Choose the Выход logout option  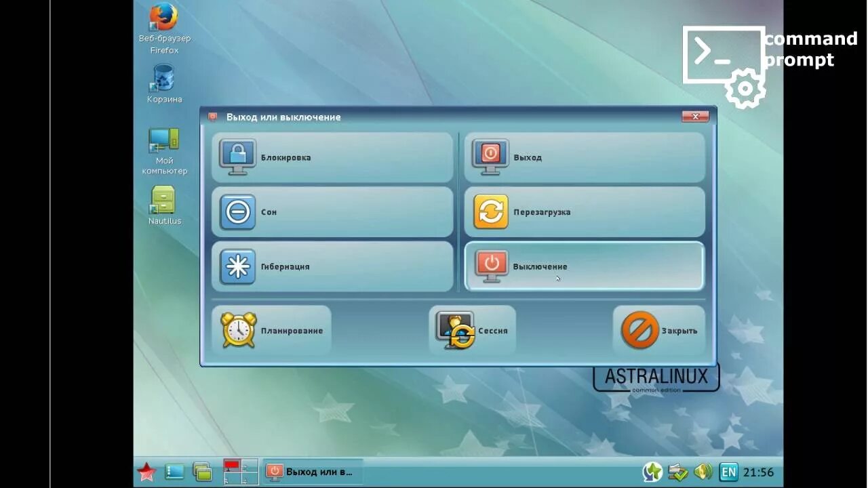coord(585,157)
